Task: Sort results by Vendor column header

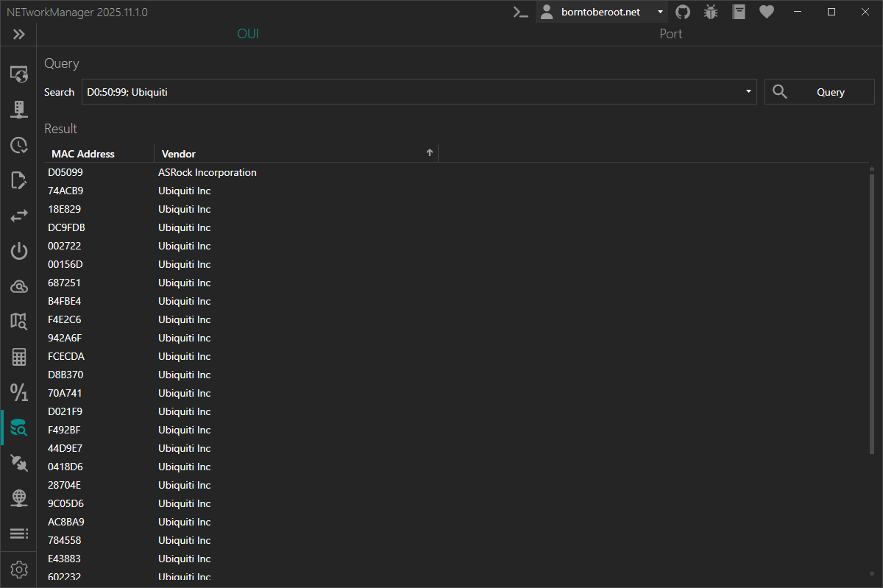Action: click(x=294, y=154)
